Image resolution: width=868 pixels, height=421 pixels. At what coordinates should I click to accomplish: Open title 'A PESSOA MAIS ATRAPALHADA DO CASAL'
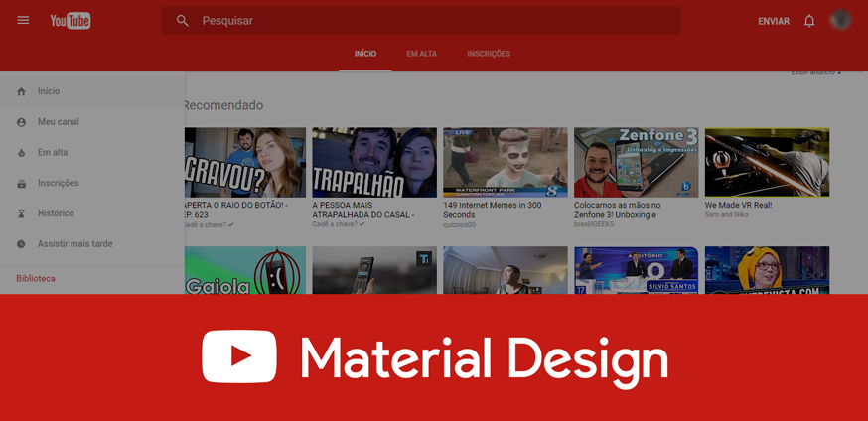click(363, 210)
